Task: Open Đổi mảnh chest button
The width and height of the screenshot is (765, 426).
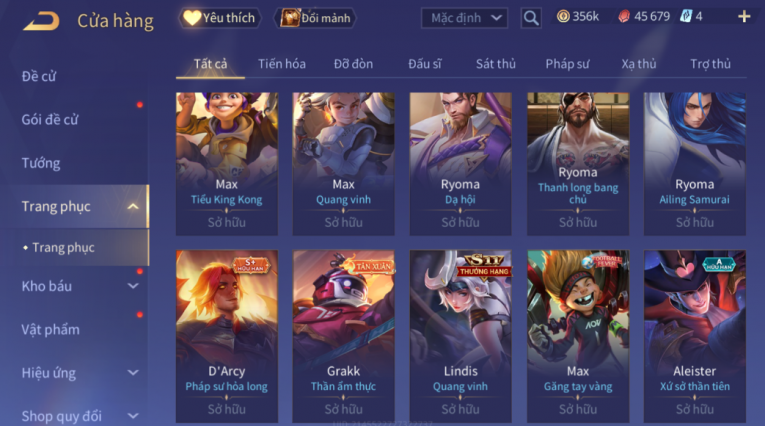Action: pyautogui.click(x=316, y=18)
